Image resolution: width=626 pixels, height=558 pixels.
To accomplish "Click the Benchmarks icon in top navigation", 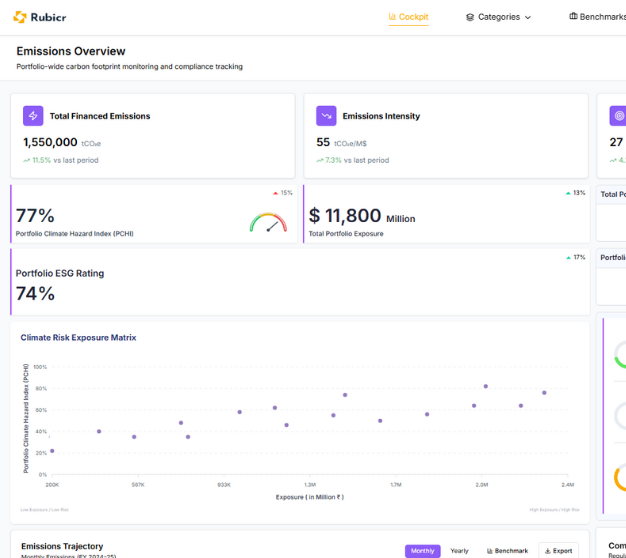I will 573,17.
